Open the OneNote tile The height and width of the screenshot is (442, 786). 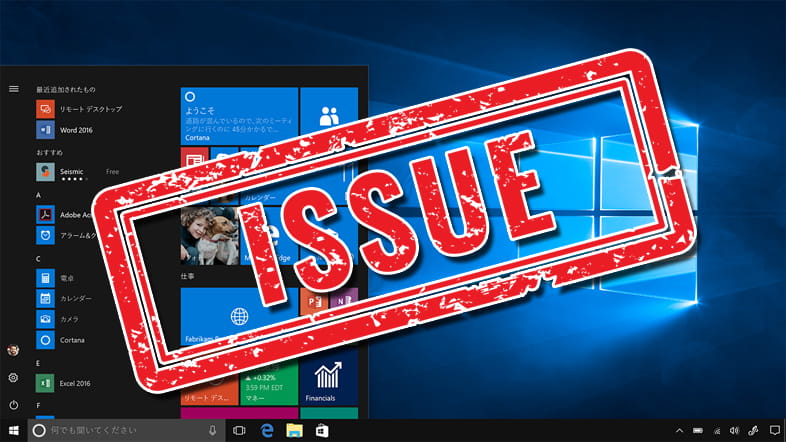[344, 300]
